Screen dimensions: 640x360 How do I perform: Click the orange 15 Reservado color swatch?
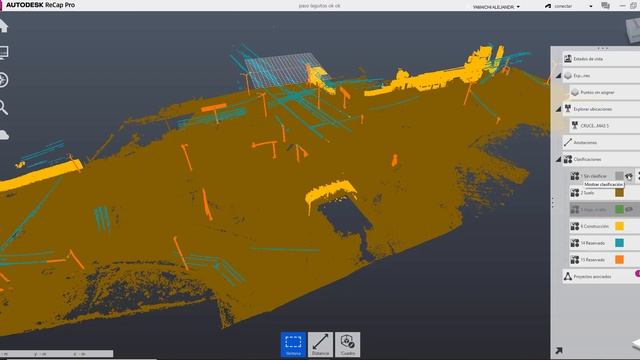[619, 260]
